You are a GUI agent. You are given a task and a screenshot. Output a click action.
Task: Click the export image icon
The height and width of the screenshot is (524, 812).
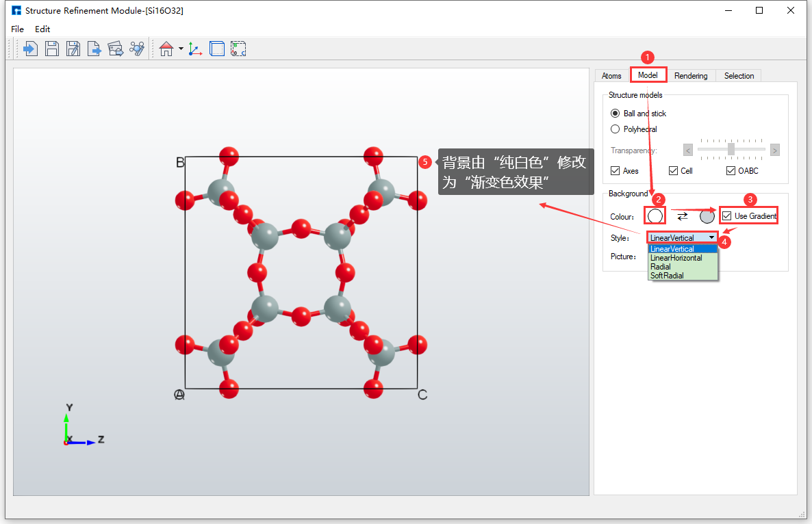pos(116,49)
